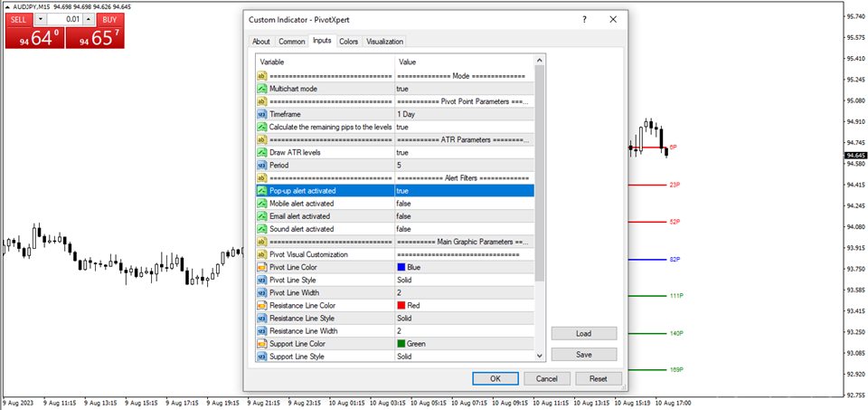The height and width of the screenshot is (410, 868).
Task: Increase lot size with the up arrow
Action: [x=89, y=19]
